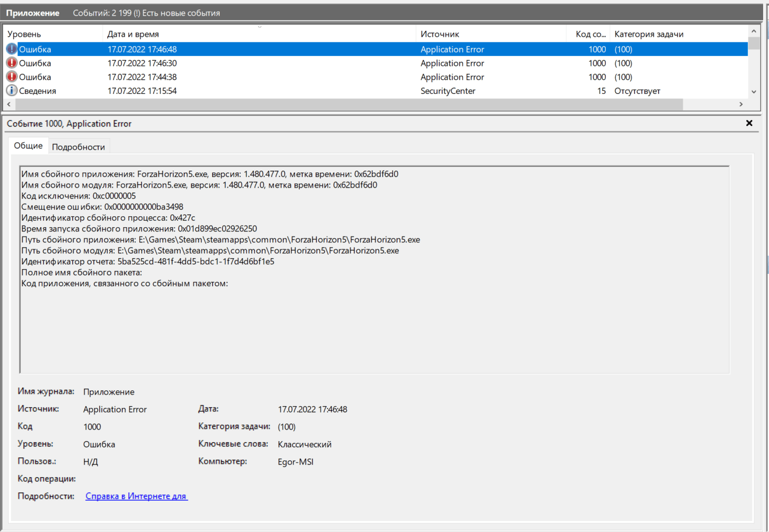Click Классический keywords value

pyautogui.click(x=304, y=444)
